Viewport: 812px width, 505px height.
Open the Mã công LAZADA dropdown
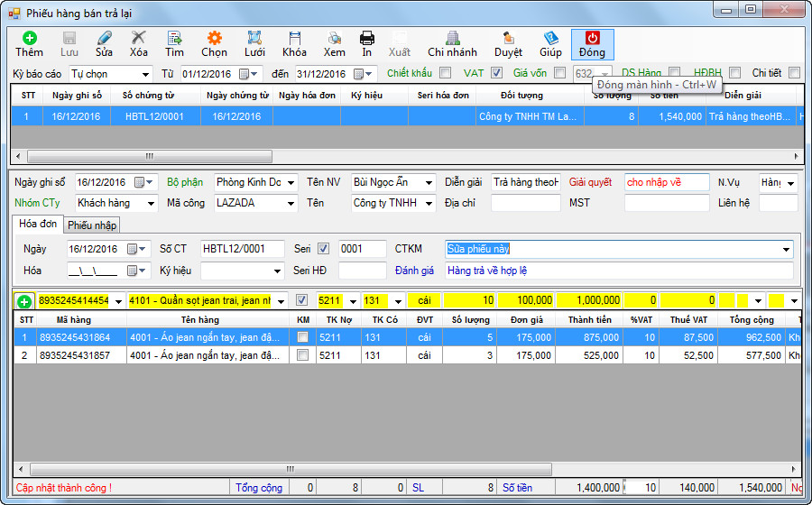pos(291,203)
